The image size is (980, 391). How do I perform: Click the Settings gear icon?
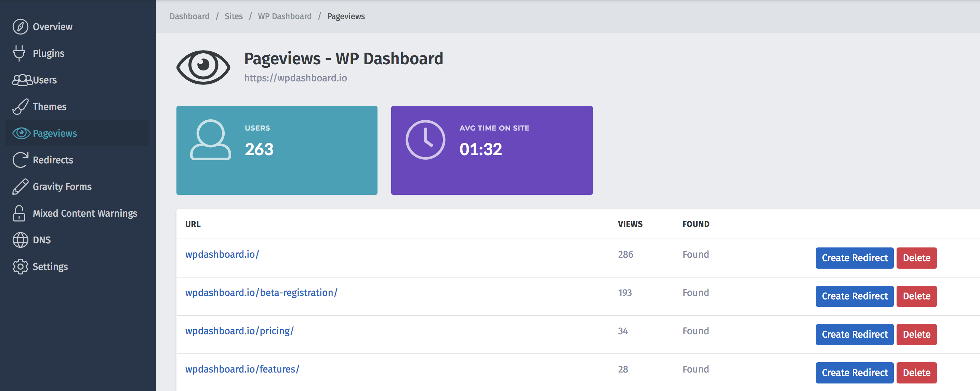coord(20,267)
